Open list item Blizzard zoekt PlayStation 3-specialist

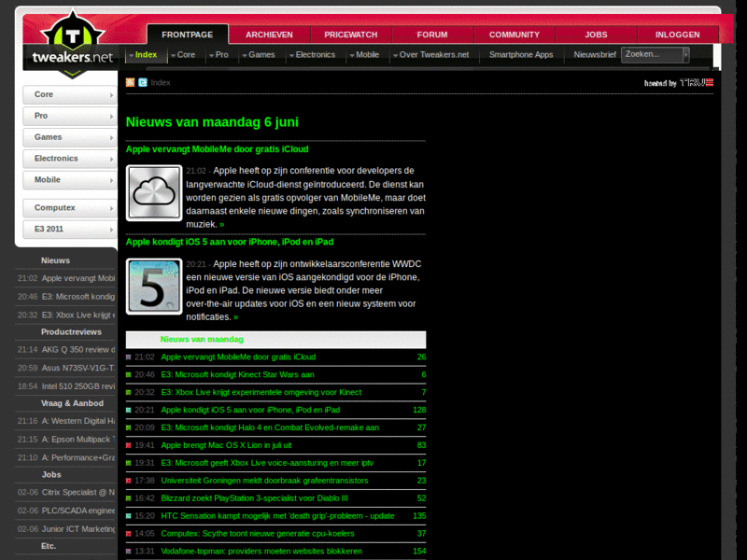(x=254, y=498)
